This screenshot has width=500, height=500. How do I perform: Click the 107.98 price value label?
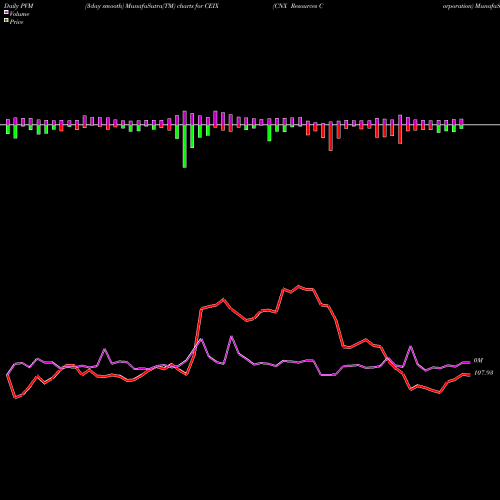tap(483, 373)
